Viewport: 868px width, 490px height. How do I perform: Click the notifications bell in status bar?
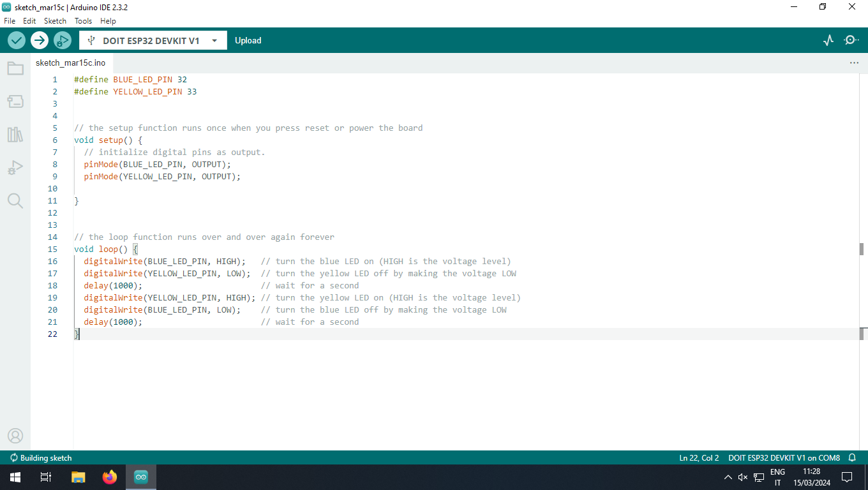click(852, 458)
